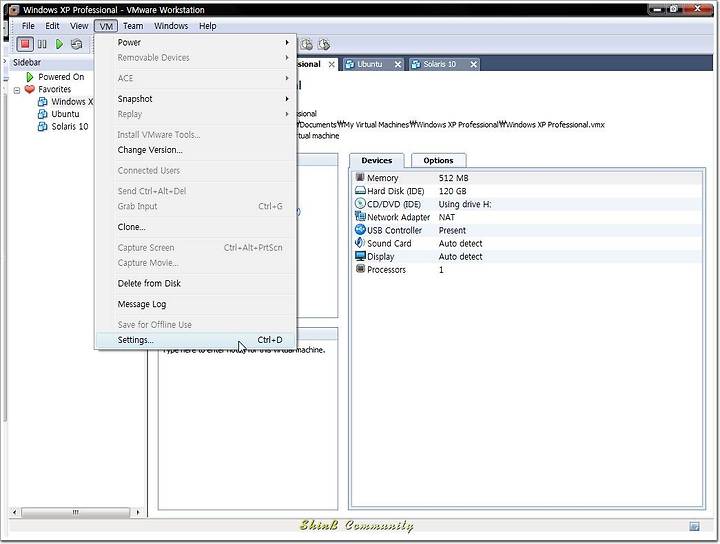Select Powered On in the sidebar
Image resolution: width=720 pixels, height=544 pixels.
(61, 77)
